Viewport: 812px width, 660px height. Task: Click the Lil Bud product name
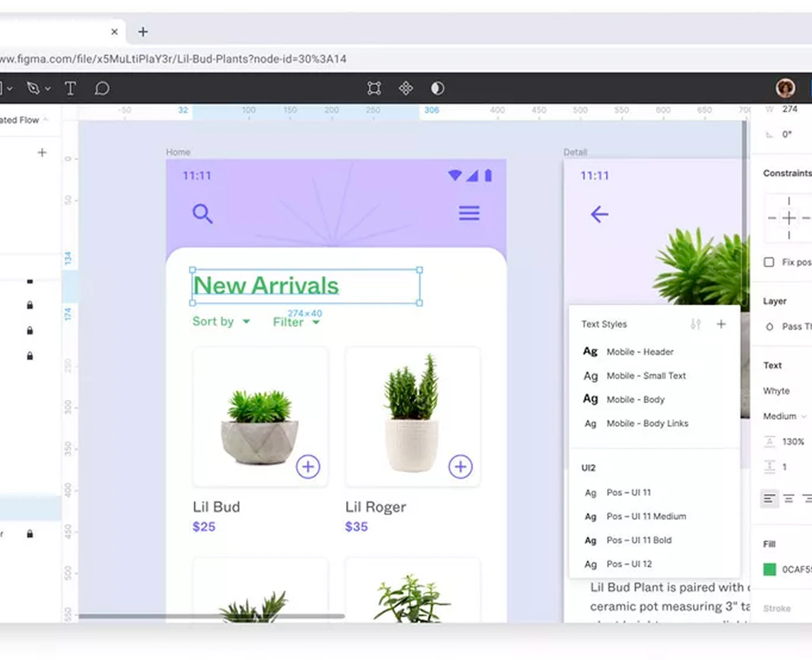216,507
